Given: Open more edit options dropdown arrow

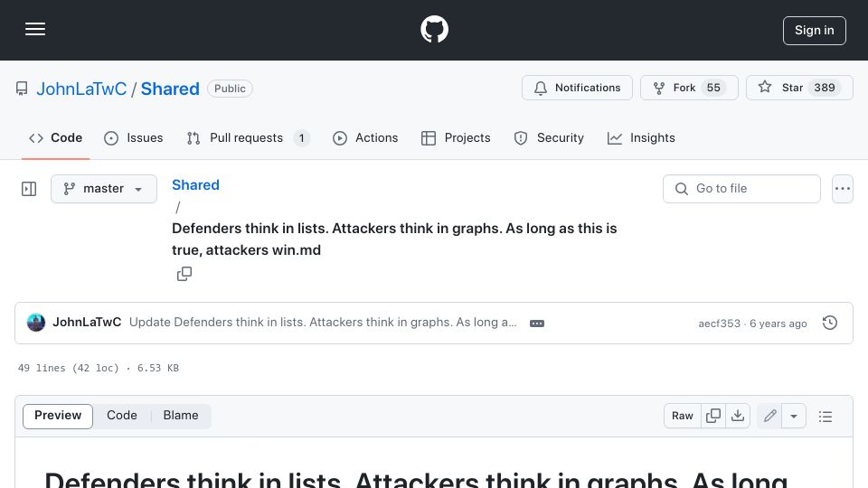Looking at the screenshot, I should pos(793,416).
